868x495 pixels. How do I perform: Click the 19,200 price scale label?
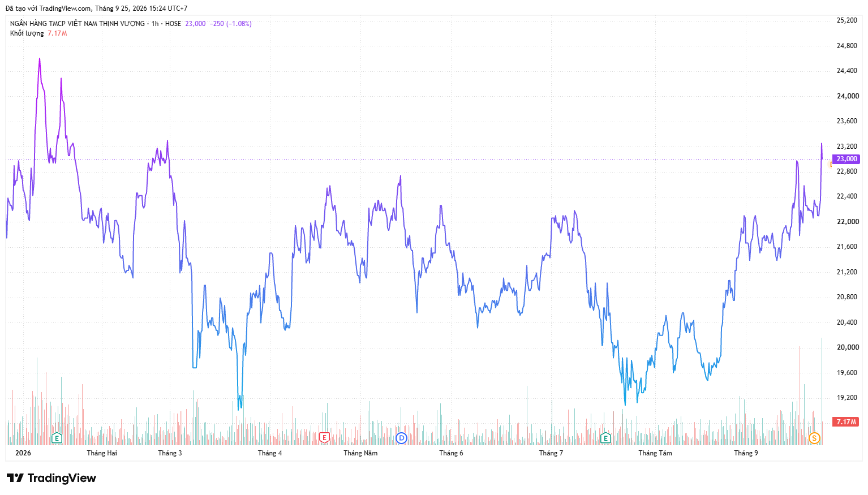point(847,398)
